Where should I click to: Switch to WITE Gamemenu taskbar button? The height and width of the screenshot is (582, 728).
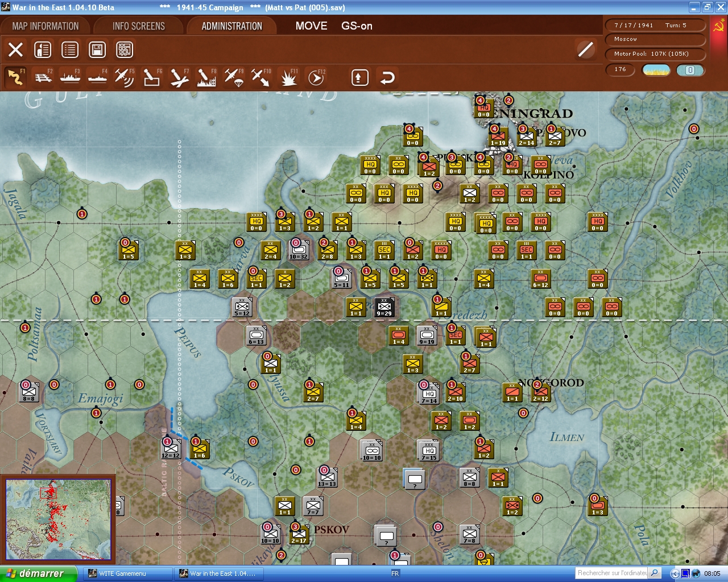click(128, 573)
